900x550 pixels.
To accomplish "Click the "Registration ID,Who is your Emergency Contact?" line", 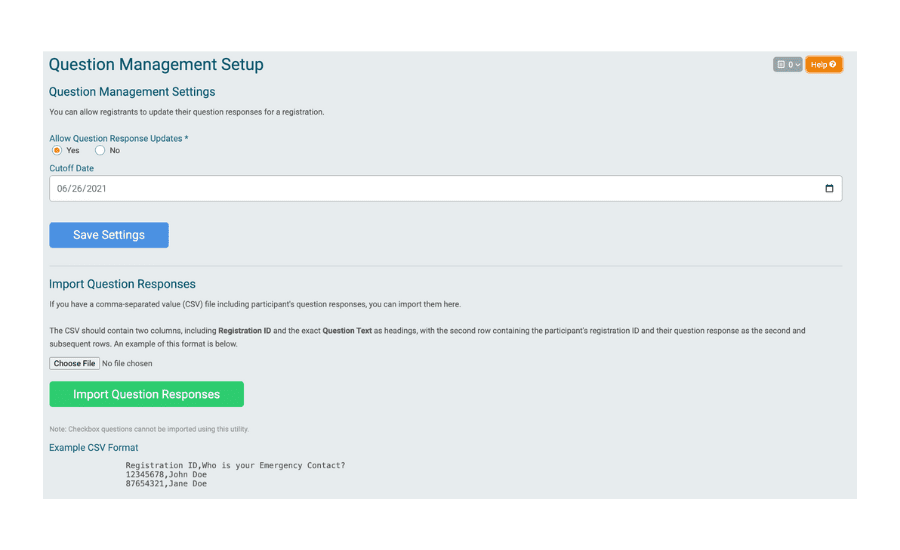I will 235,466.
